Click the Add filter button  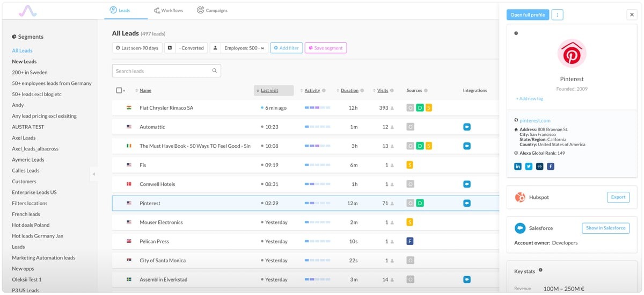click(x=287, y=48)
